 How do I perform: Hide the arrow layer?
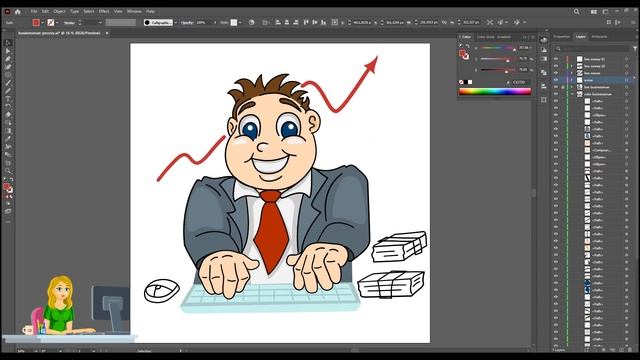click(556, 80)
